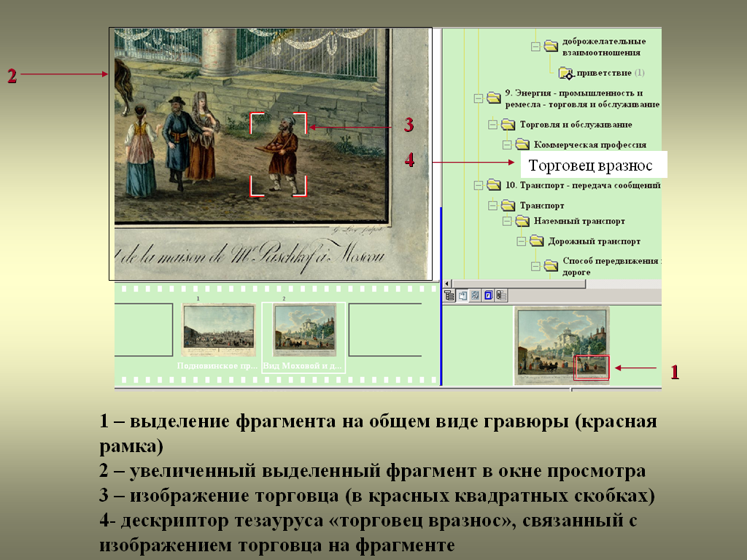The image size is (747, 560).
Task: Click the left arrow of the thesaurus scrollbar
Action: tap(447, 284)
